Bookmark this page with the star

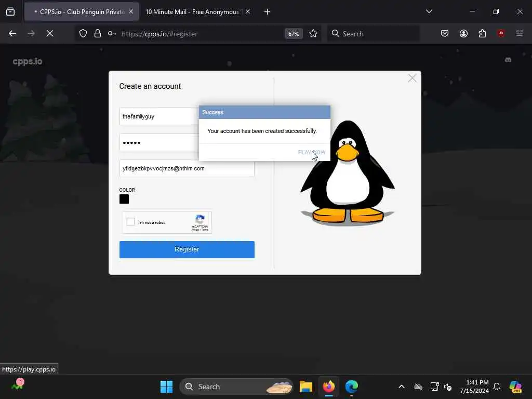pos(313,33)
